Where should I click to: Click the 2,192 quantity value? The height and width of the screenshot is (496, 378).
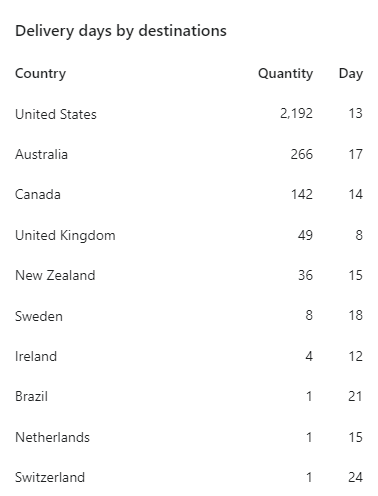(296, 114)
